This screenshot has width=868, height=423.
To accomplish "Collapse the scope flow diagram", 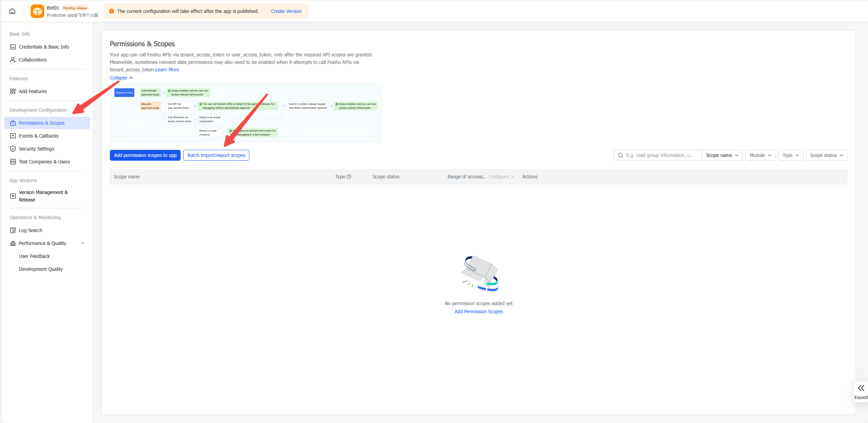I will pos(121,78).
